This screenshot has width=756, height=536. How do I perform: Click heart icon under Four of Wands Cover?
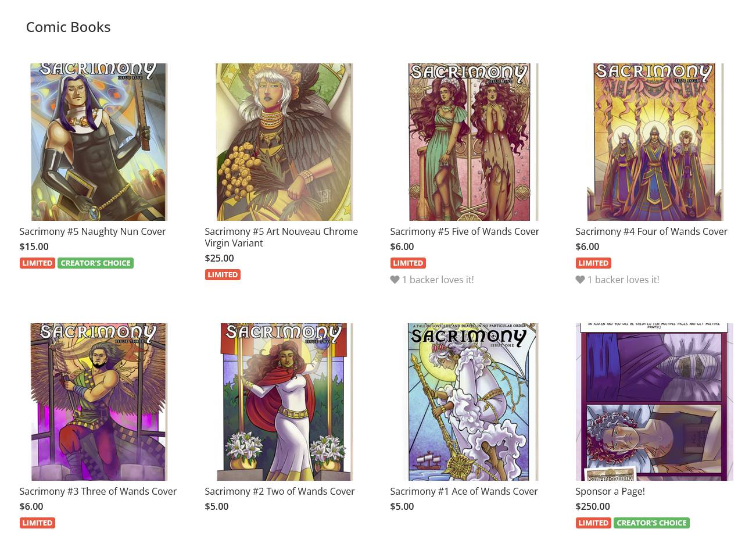580,280
